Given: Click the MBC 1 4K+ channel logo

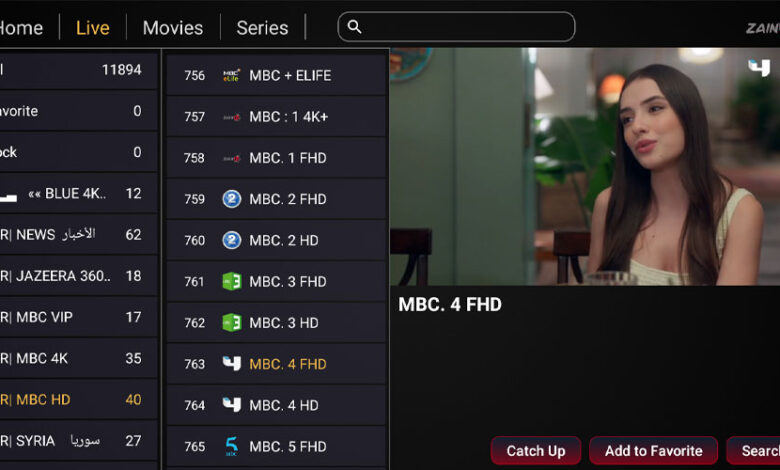Looking at the screenshot, I should [231, 117].
